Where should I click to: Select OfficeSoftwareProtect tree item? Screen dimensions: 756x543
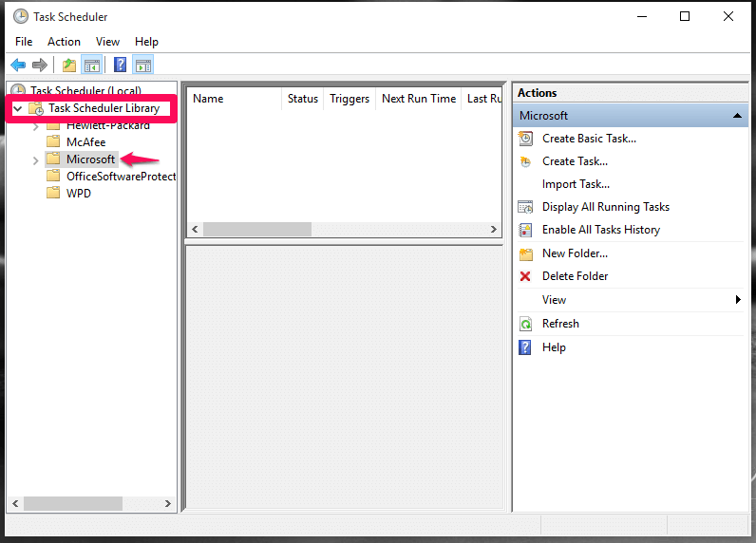coord(121,177)
